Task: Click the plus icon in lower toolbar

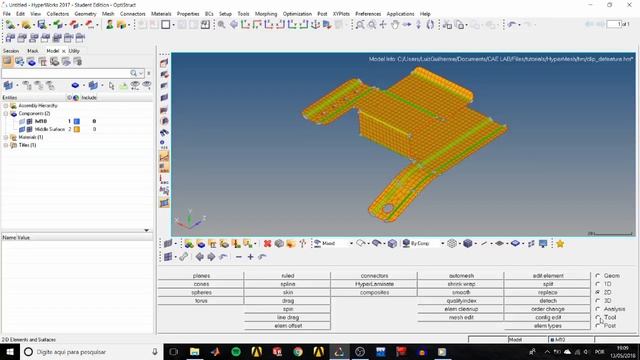Action: pos(250,257)
